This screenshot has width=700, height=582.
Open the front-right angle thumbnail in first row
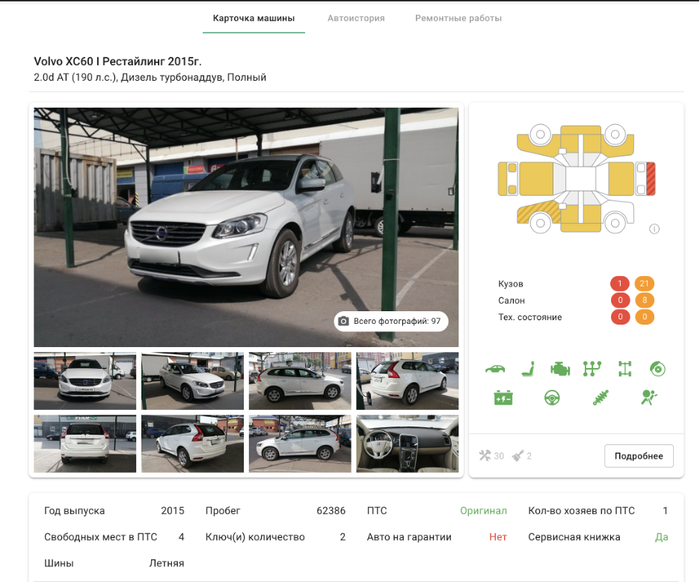pos(192,381)
